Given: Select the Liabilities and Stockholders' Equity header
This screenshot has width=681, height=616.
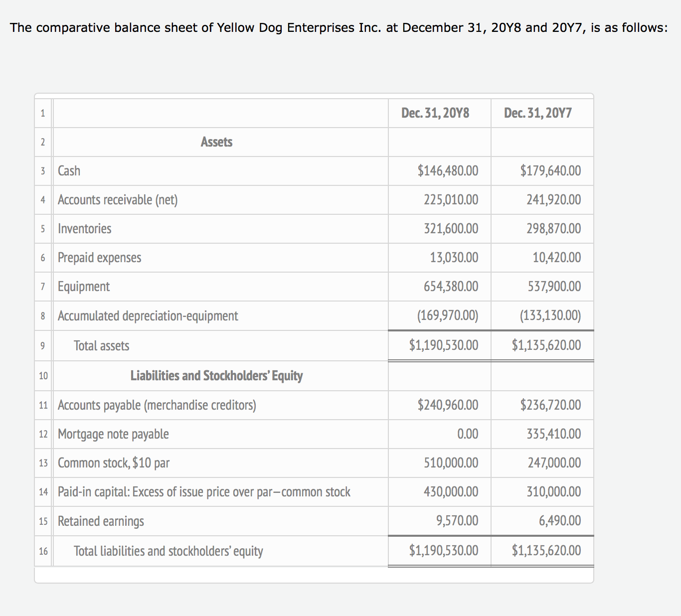Looking at the screenshot, I should click(217, 376).
